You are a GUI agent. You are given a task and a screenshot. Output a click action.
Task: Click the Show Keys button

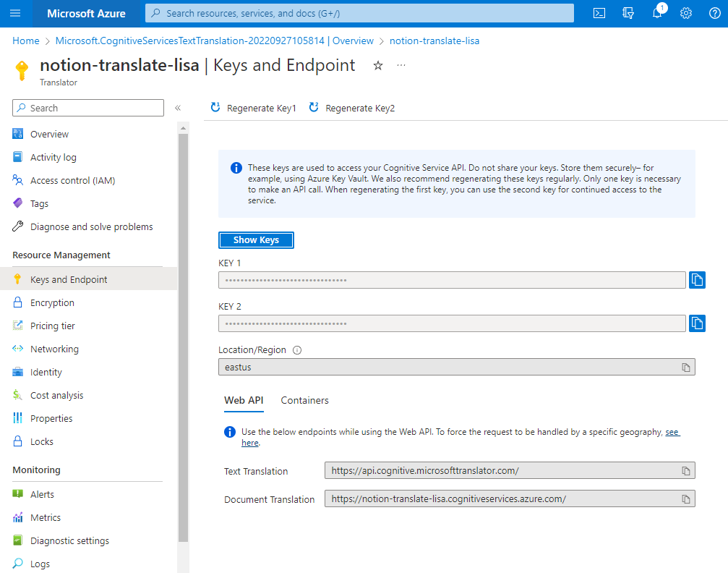[x=257, y=239]
